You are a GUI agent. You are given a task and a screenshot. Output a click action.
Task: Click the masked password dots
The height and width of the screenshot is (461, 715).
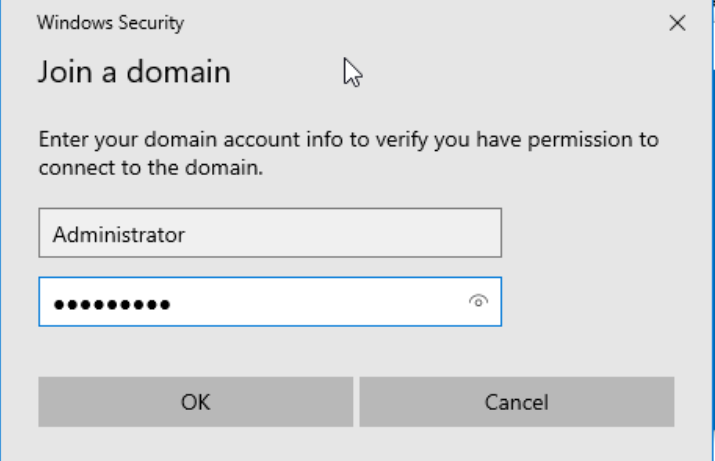[111, 304]
